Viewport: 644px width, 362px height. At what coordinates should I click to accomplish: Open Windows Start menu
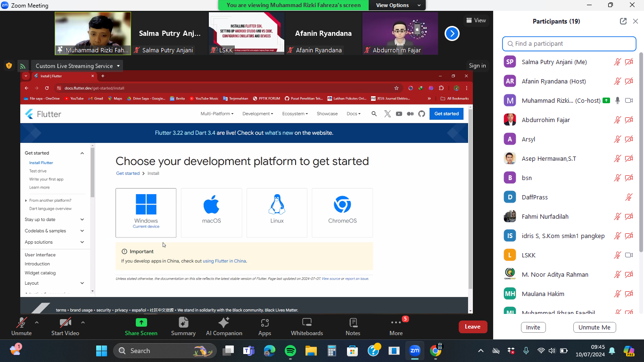101,351
